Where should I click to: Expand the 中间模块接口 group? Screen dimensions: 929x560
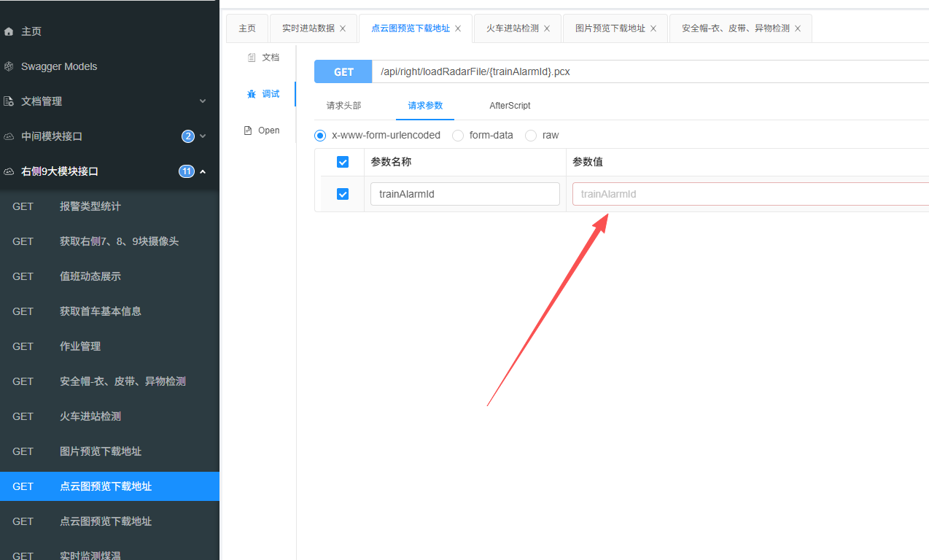point(203,136)
